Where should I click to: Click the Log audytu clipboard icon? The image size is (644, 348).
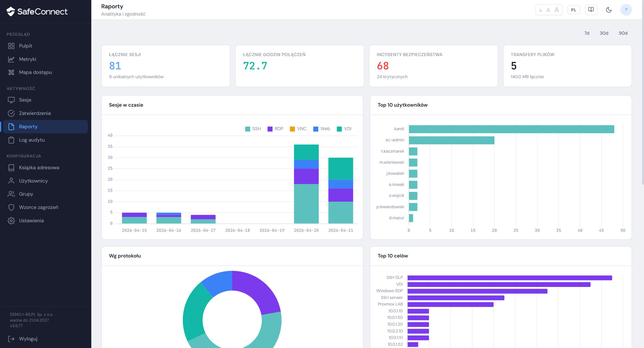click(11, 140)
